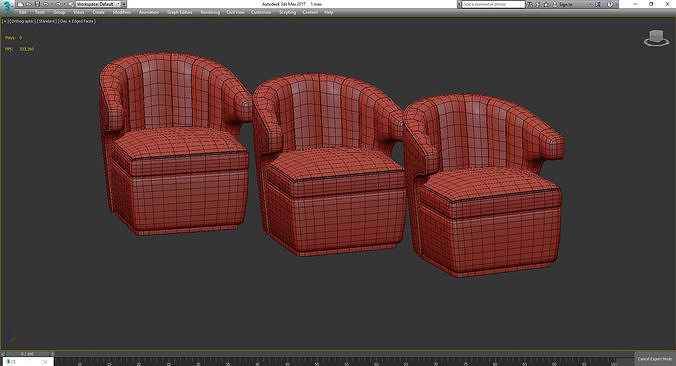This screenshot has height=366, width=676.
Task: Redo the last undone action
Action: [x=58, y=4]
